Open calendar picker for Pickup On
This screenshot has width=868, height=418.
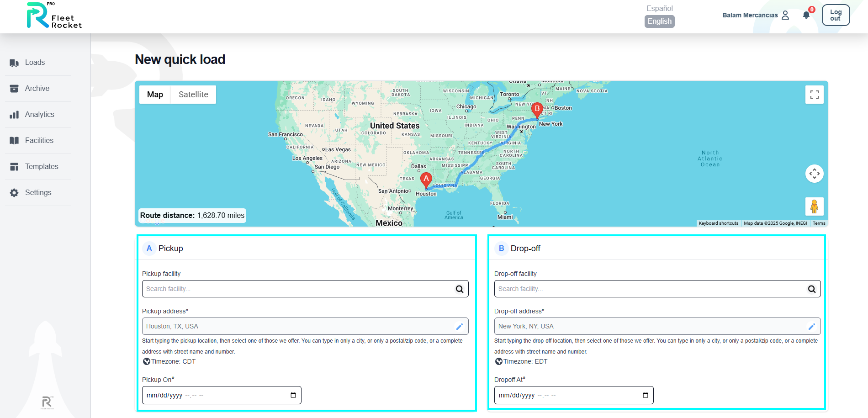click(x=293, y=395)
